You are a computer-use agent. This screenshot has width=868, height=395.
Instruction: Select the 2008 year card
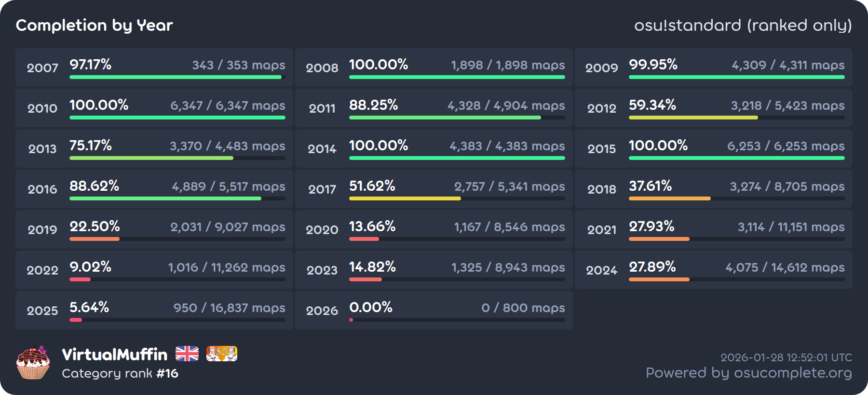tap(434, 67)
